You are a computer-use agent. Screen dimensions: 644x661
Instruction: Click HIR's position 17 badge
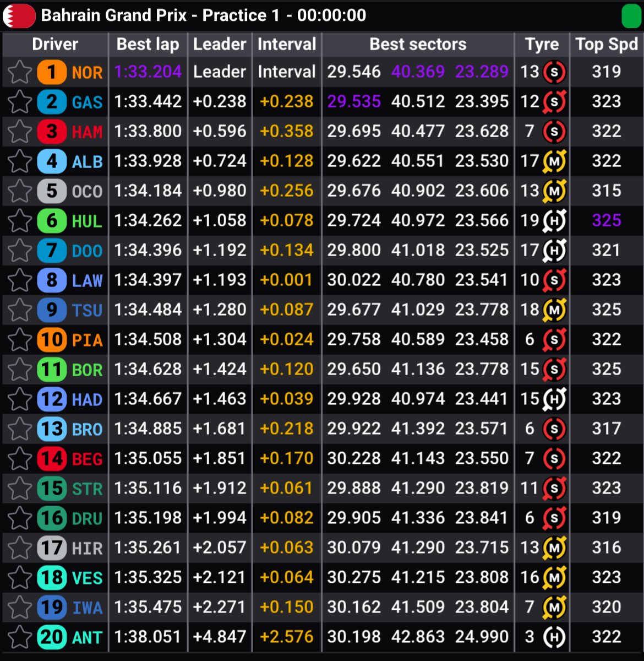(x=52, y=548)
